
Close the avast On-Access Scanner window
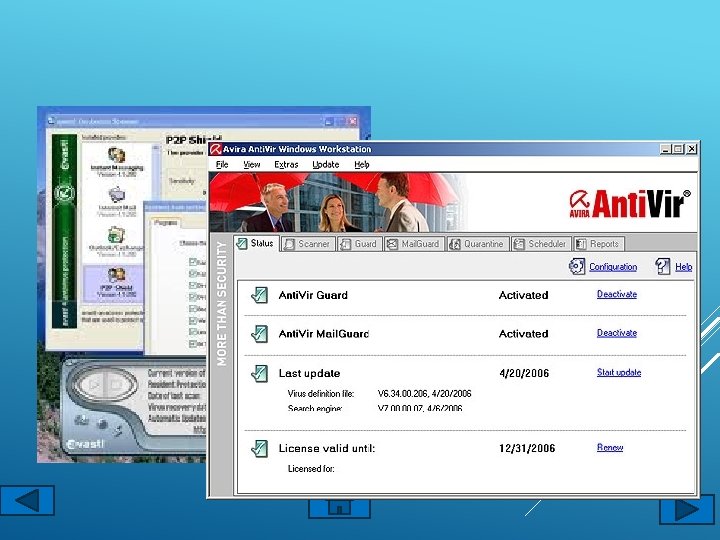click(352, 122)
